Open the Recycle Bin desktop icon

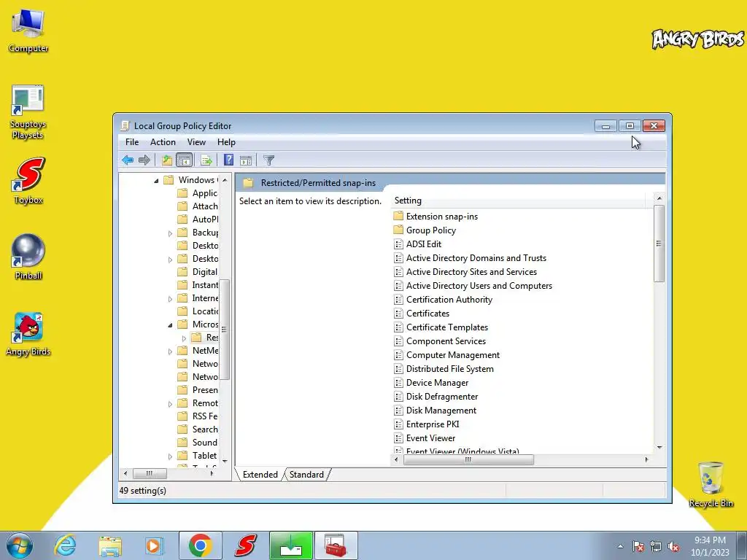pyautogui.click(x=711, y=484)
